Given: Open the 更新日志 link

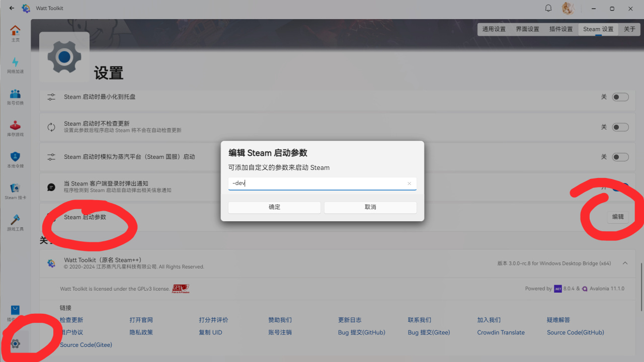Looking at the screenshot, I should coord(350,320).
